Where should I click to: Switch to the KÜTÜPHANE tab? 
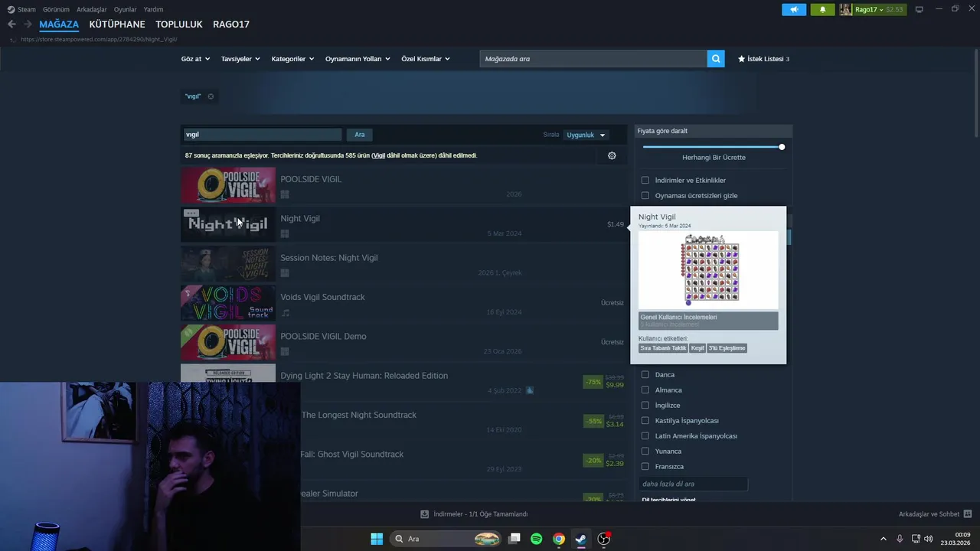pyautogui.click(x=117, y=24)
